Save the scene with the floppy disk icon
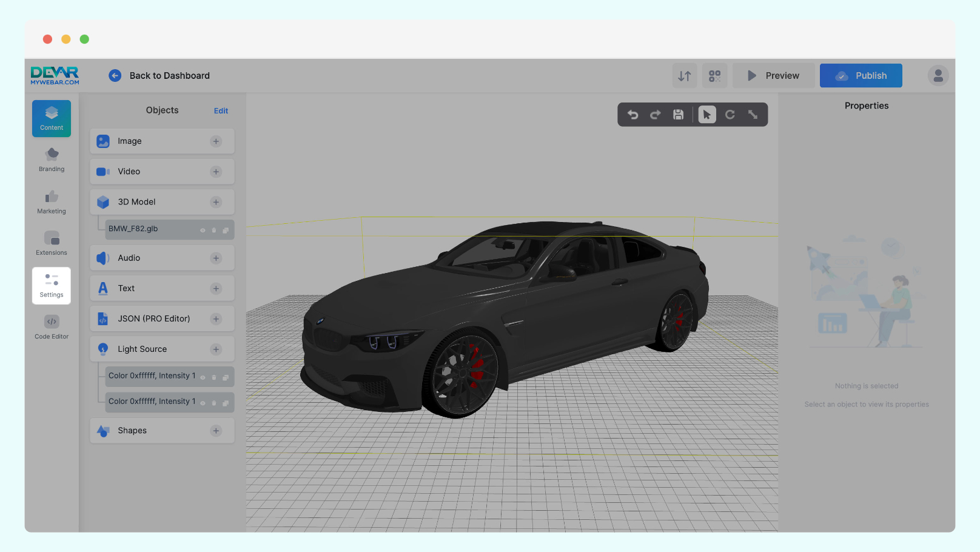This screenshot has width=980, height=552. point(679,115)
